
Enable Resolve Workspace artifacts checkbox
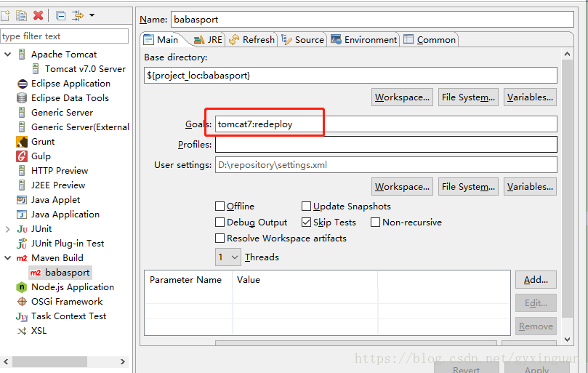point(220,238)
